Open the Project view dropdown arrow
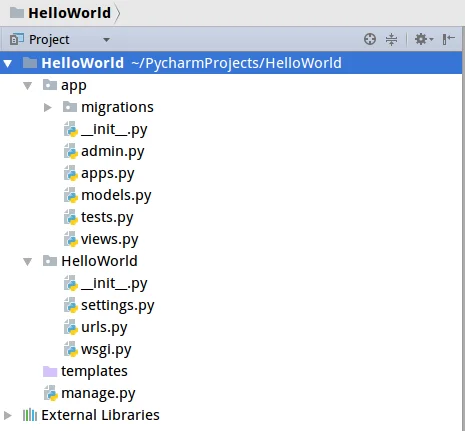The height and width of the screenshot is (431, 465). pos(106,40)
